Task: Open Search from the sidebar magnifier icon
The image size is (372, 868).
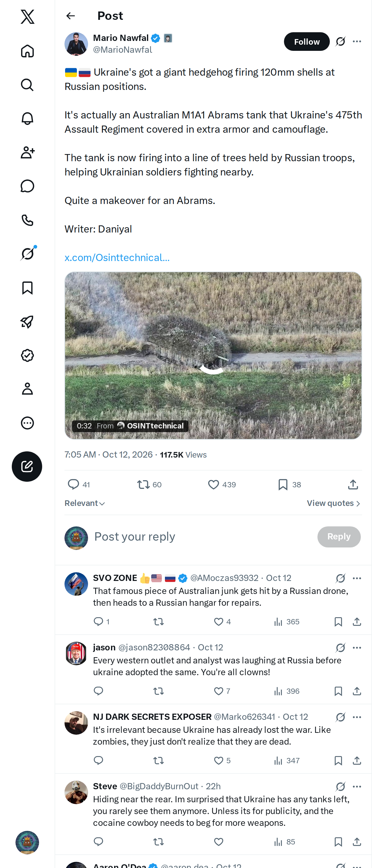Action: tap(27, 85)
